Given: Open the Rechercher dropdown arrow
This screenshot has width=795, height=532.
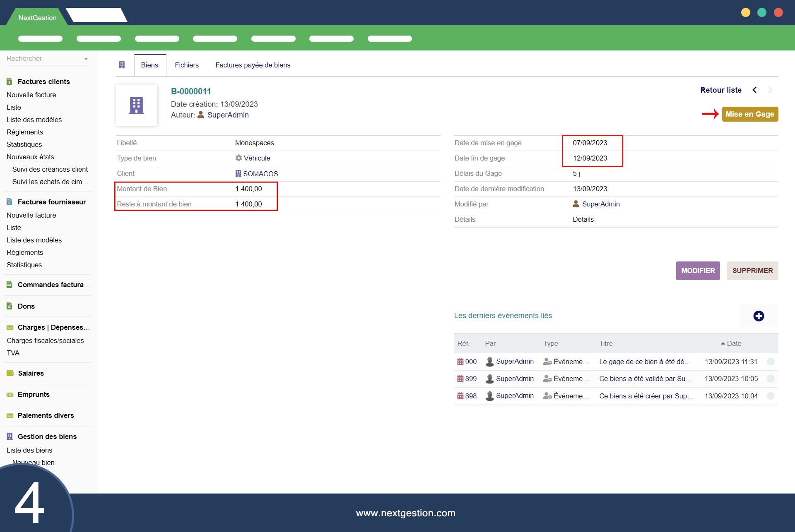Looking at the screenshot, I should click(86, 59).
